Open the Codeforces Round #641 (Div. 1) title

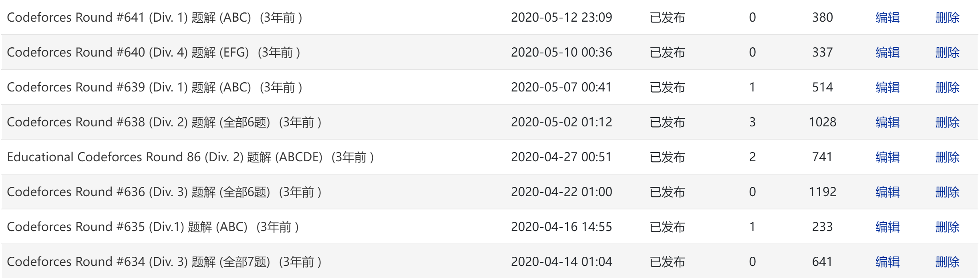tap(129, 18)
